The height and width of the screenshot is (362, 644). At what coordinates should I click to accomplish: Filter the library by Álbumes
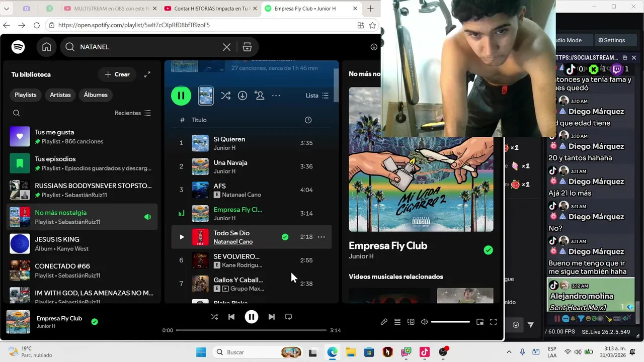(x=96, y=95)
